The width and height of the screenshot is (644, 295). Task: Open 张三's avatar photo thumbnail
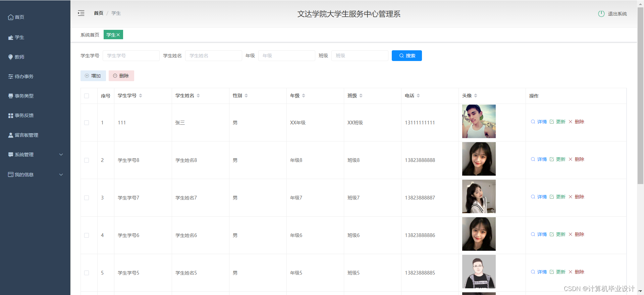[x=479, y=121]
